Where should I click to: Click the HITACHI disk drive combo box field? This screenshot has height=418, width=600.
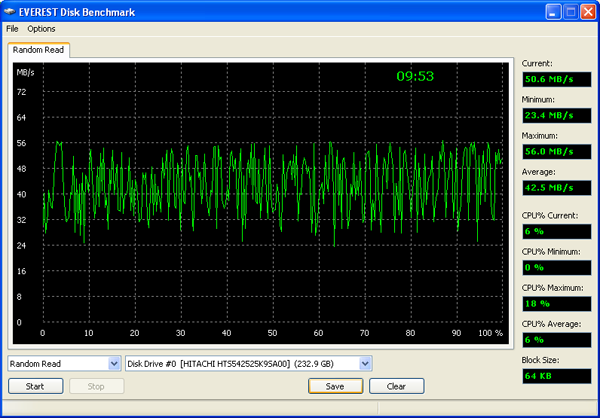click(x=249, y=364)
